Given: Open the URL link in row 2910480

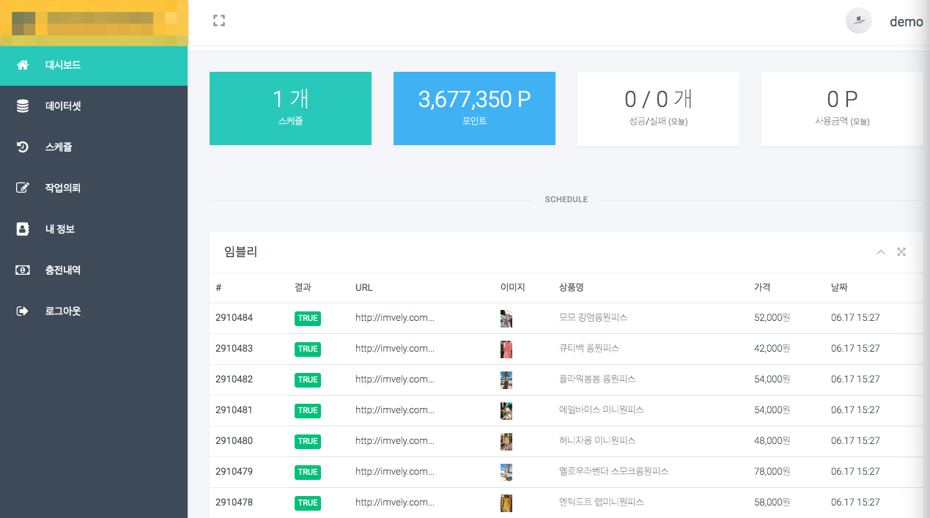Looking at the screenshot, I should [x=394, y=441].
